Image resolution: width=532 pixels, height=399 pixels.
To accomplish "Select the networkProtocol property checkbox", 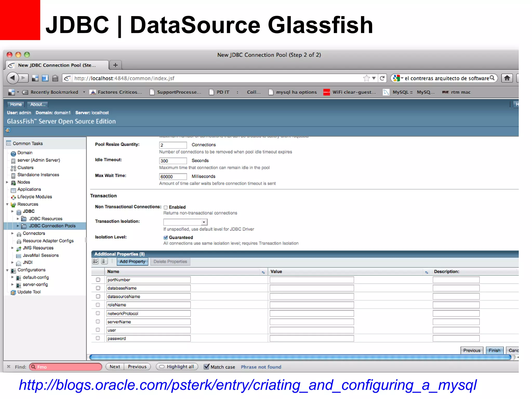I will pos(98,313).
